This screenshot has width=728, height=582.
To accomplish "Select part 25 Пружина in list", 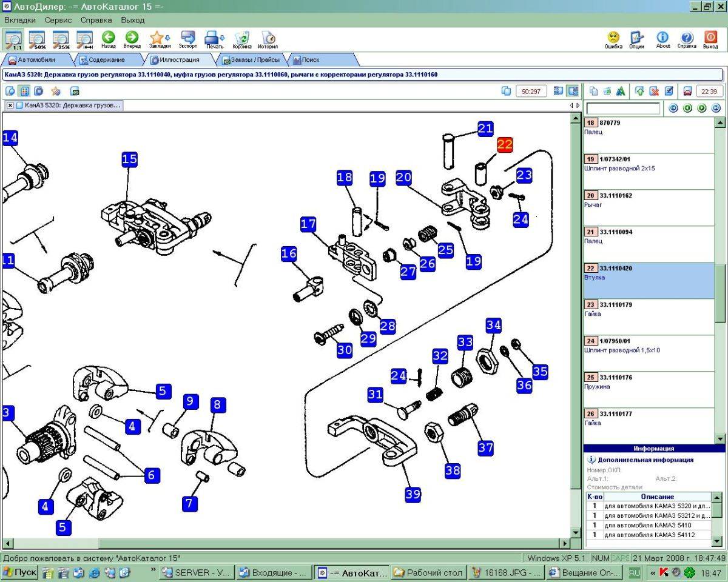I will click(649, 389).
